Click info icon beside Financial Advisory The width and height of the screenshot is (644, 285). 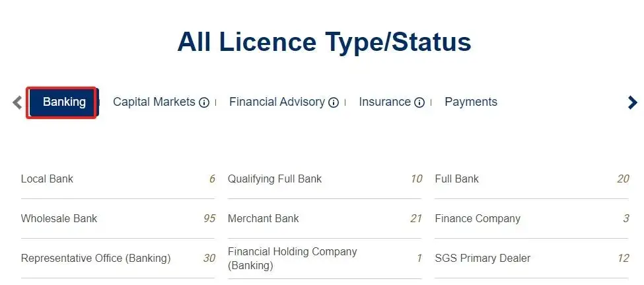[x=334, y=102]
